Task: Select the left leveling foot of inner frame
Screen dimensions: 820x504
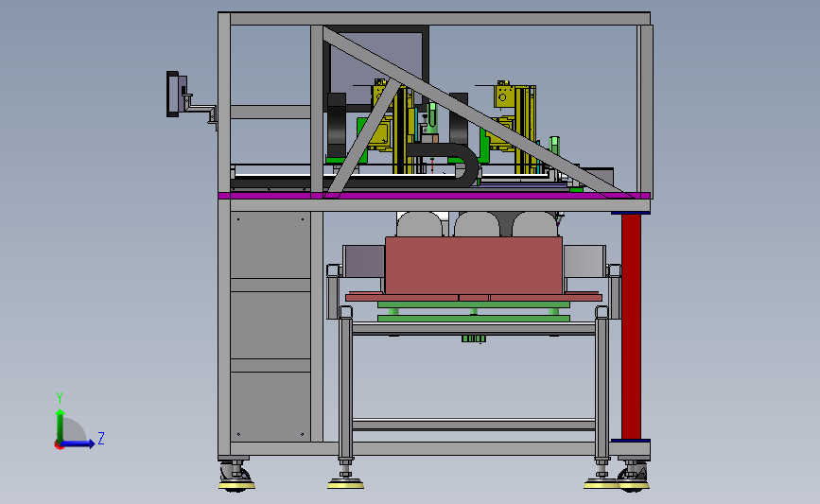Action: click(345, 475)
